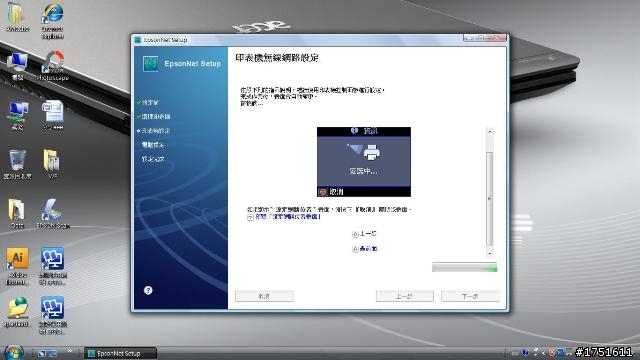Click the green progress bar in EpsonNet Setup
The width and height of the screenshot is (640, 360).
(464, 267)
